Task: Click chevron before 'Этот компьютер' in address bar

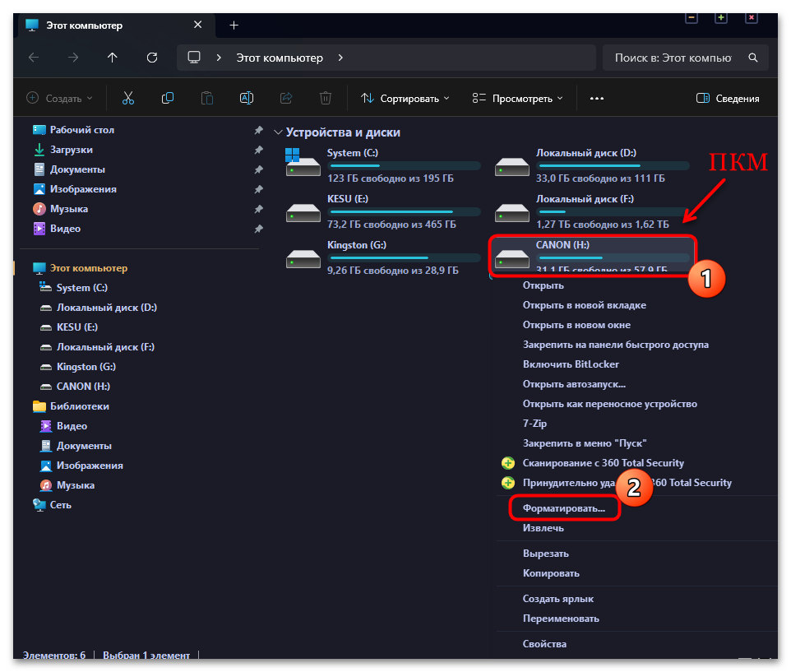Action: pyautogui.click(x=219, y=58)
